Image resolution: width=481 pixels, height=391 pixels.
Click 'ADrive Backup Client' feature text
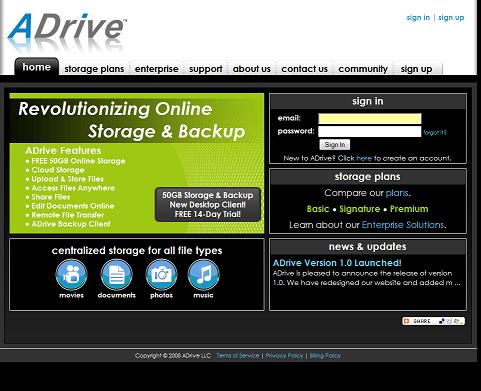71,224
